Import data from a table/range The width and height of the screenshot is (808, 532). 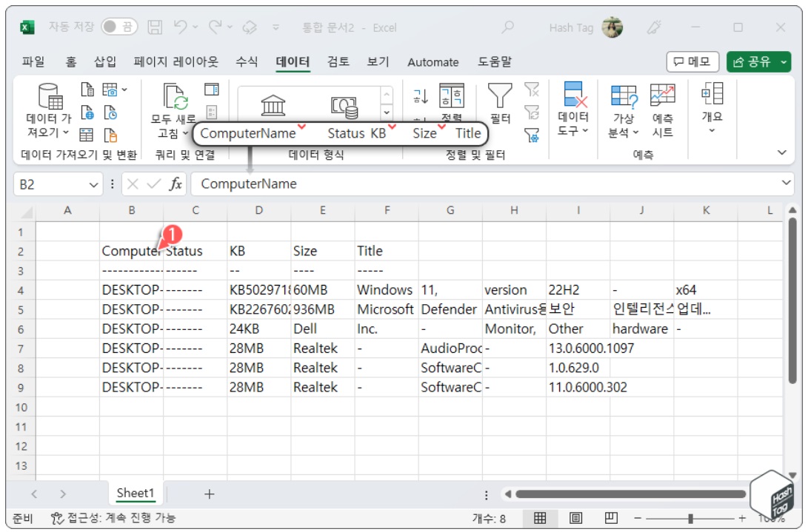[x=87, y=135]
